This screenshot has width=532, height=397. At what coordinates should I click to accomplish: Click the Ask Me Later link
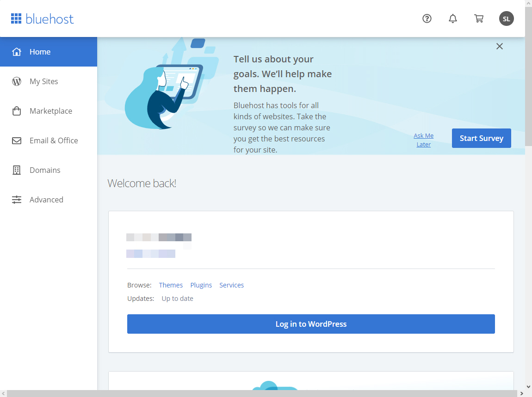(x=423, y=140)
